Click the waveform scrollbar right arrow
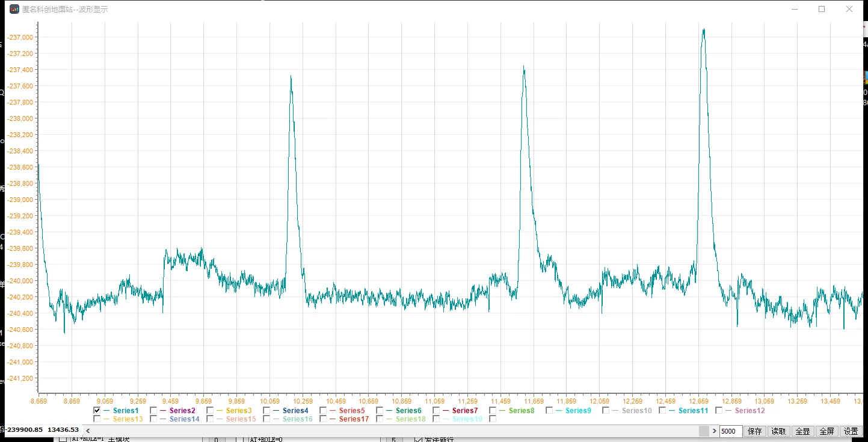 click(x=715, y=431)
